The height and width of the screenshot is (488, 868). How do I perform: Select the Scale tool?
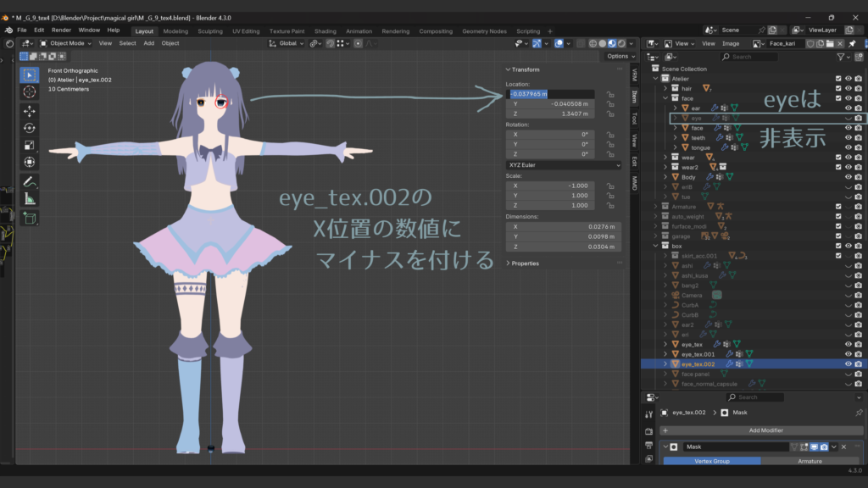point(30,145)
